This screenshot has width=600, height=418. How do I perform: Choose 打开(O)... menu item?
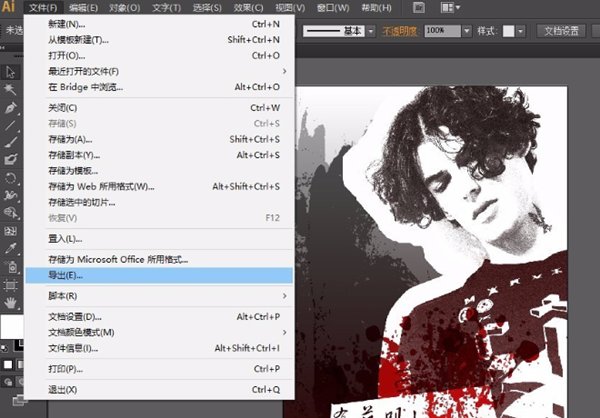coord(159,56)
